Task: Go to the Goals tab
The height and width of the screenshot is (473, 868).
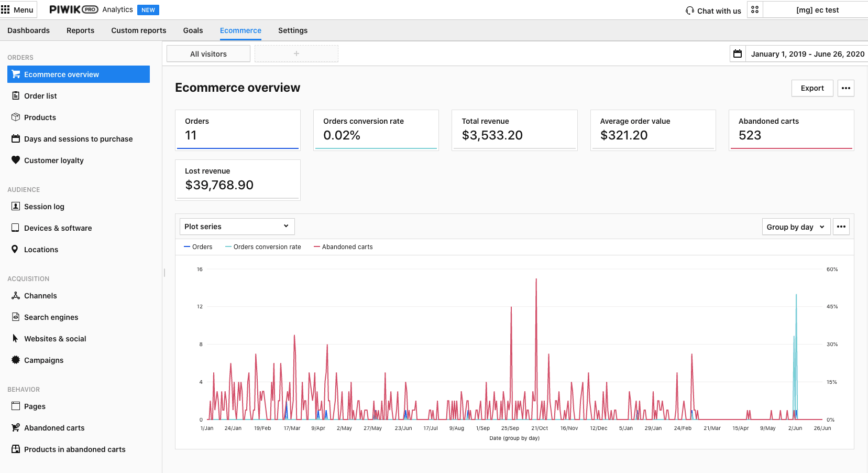Action: [193, 30]
